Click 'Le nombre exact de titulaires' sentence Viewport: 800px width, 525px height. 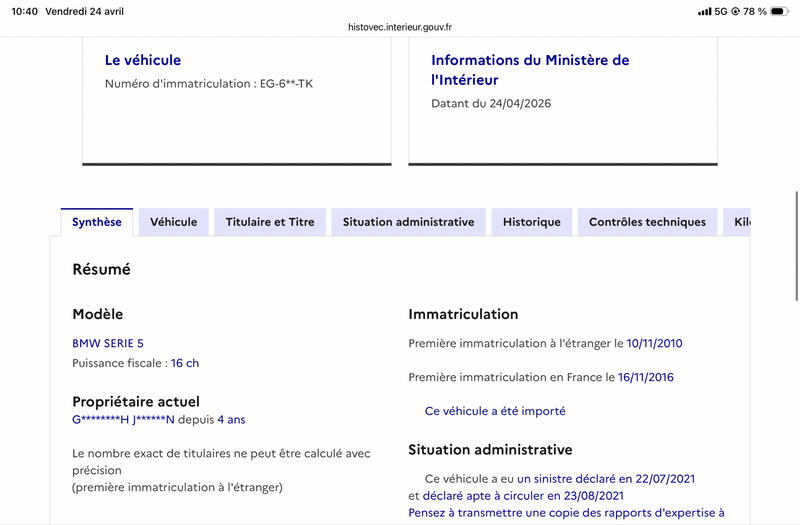coord(221,462)
